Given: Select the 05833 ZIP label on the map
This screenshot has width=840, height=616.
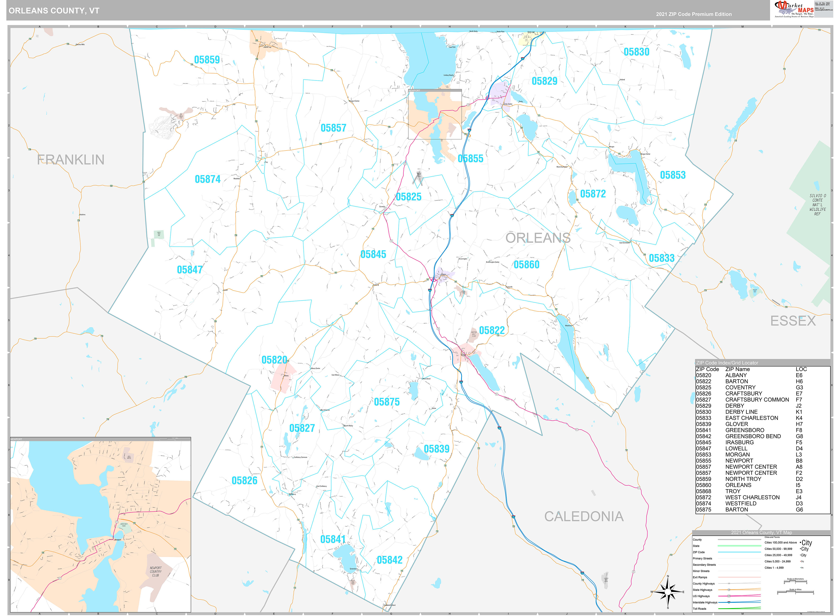Looking at the screenshot, I should (661, 258).
